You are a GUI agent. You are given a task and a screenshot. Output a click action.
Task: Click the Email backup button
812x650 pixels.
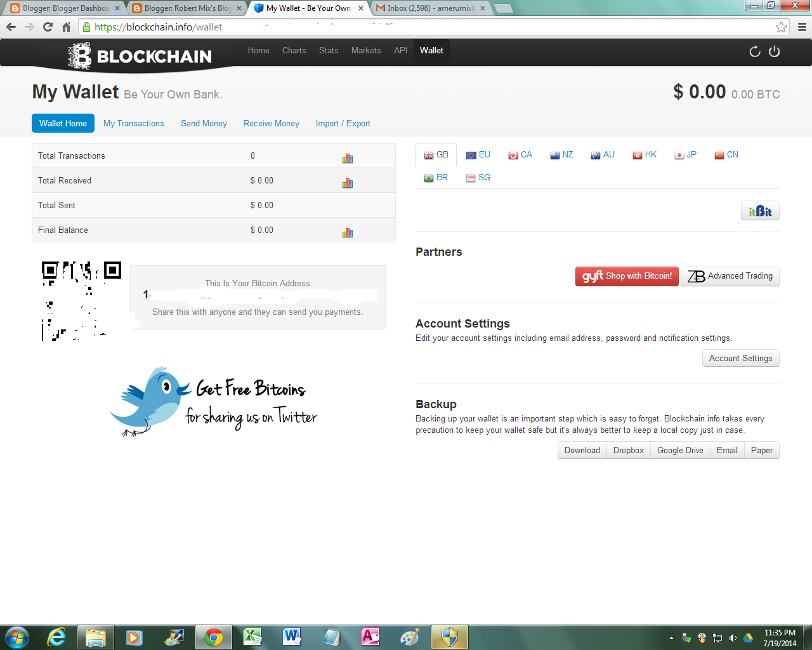[727, 450]
